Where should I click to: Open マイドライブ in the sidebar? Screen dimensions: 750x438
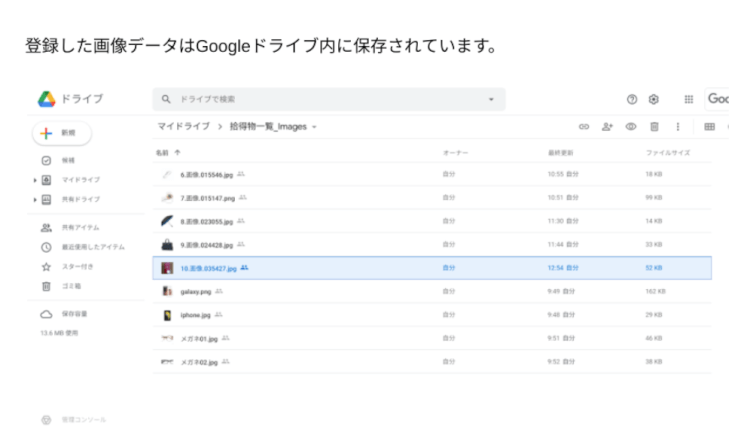(80, 180)
